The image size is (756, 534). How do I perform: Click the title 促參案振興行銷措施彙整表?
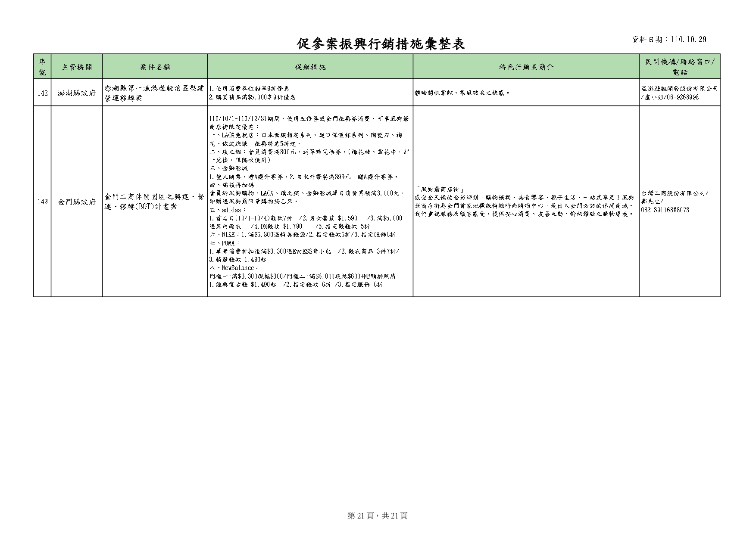381,43
